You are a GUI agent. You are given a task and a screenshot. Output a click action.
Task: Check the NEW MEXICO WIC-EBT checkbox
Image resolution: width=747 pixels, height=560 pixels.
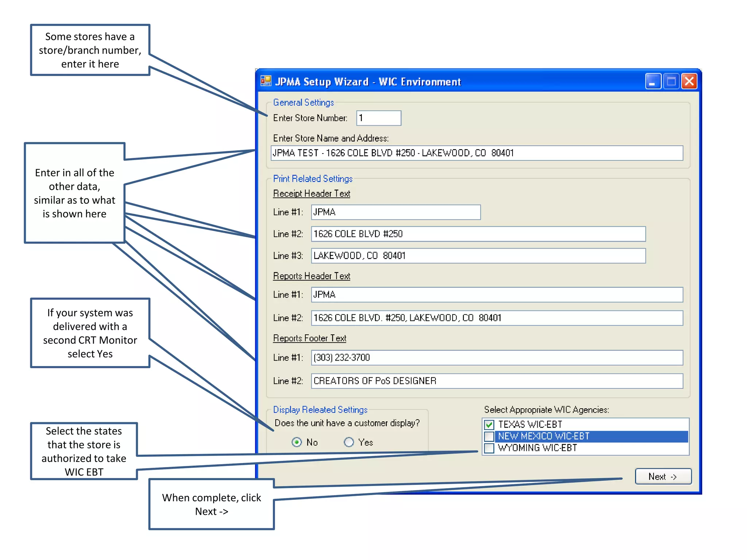(489, 436)
